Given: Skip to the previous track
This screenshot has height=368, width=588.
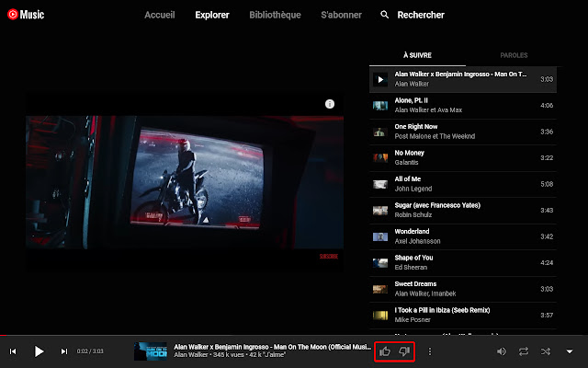Looking at the screenshot, I should (x=13, y=351).
